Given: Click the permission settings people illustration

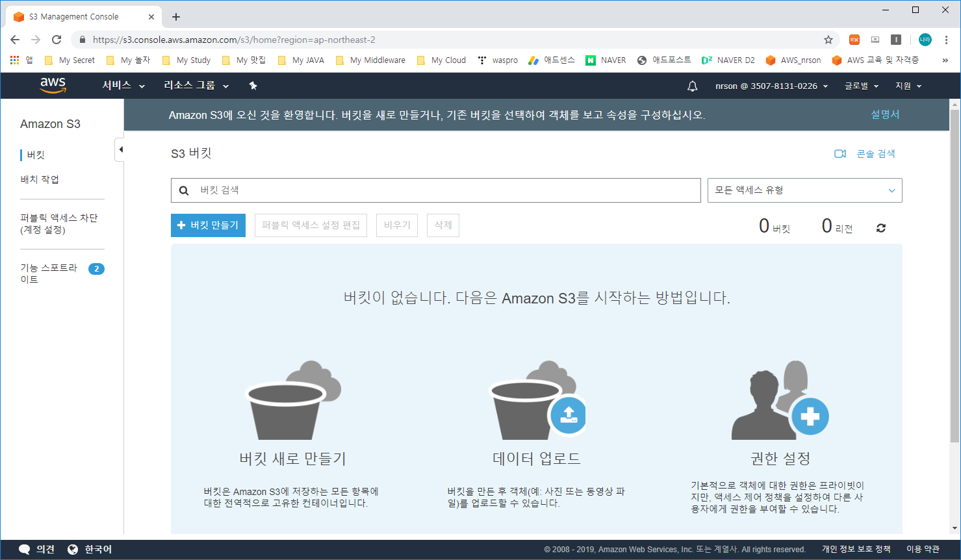Looking at the screenshot, I should [780, 400].
